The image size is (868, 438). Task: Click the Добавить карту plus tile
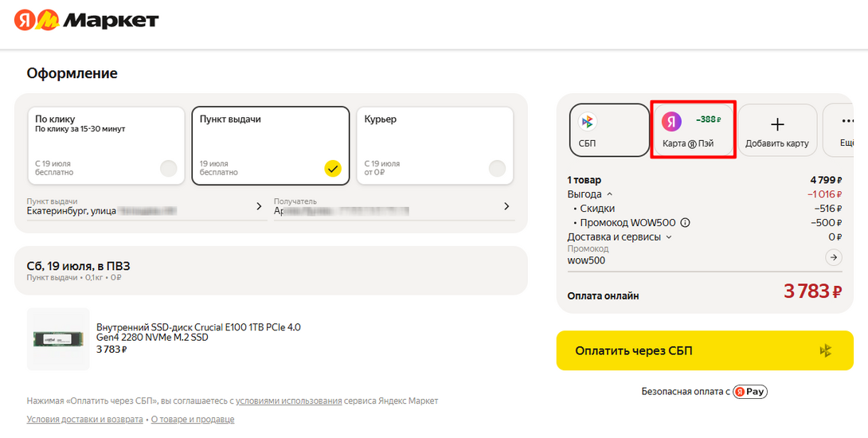coord(777,130)
